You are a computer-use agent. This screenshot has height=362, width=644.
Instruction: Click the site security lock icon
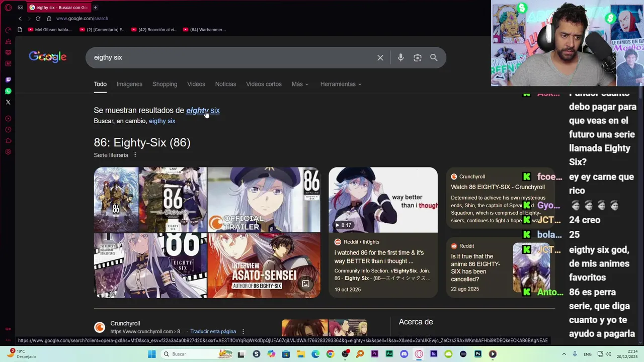point(49,19)
